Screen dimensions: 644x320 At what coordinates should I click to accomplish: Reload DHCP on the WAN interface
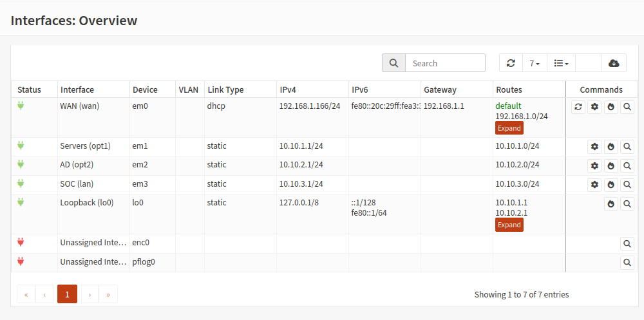578,108
